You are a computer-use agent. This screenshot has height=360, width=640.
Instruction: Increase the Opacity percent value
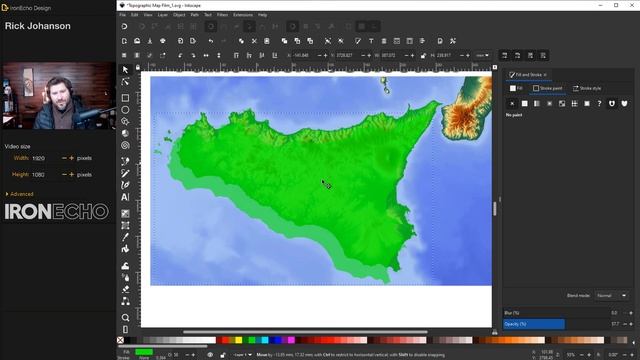coord(631,324)
